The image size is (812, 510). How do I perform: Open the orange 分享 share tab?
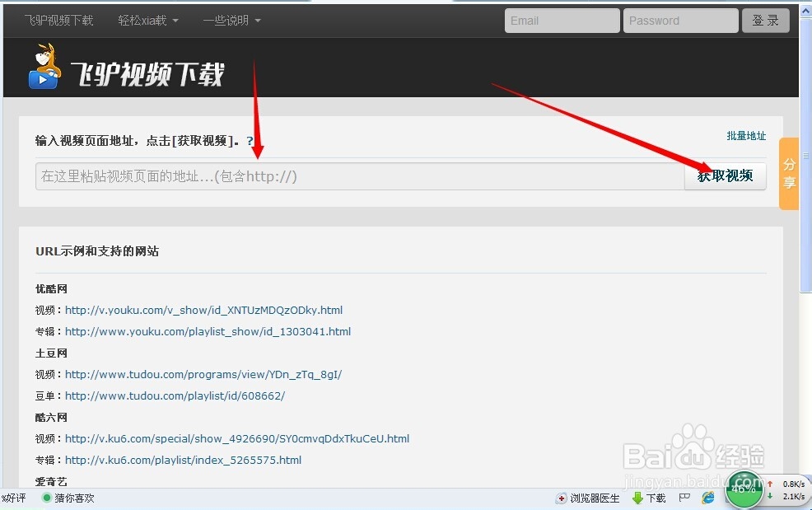click(x=789, y=174)
